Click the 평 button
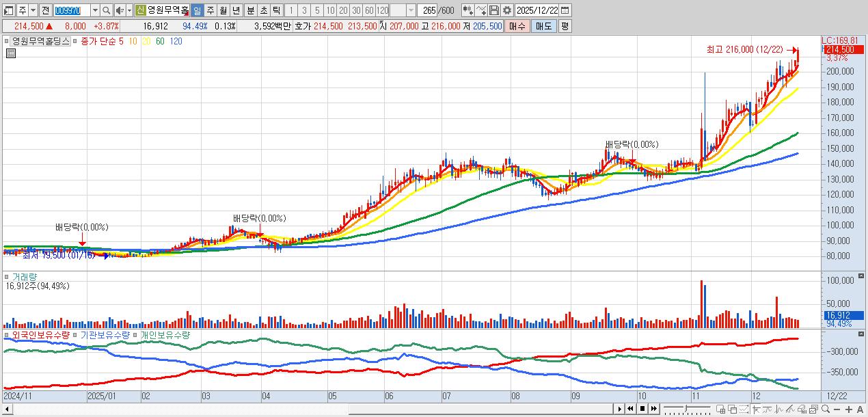 click(565, 26)
